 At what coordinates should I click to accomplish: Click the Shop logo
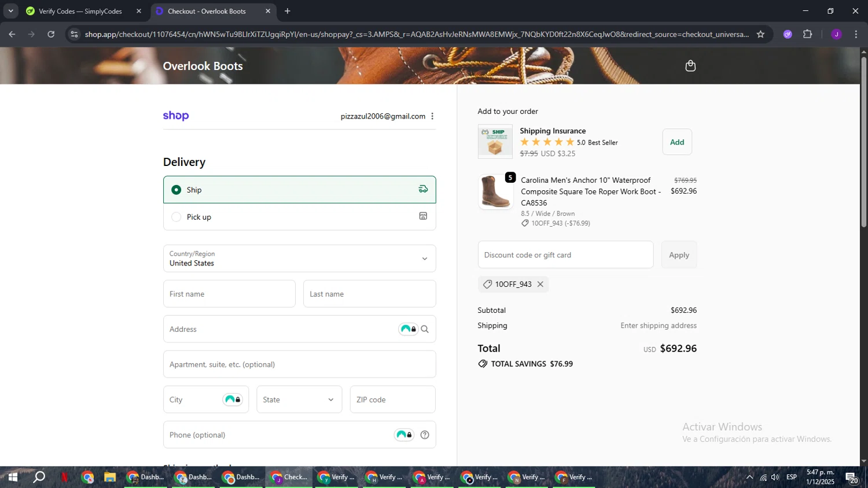[x=176, y=116]
